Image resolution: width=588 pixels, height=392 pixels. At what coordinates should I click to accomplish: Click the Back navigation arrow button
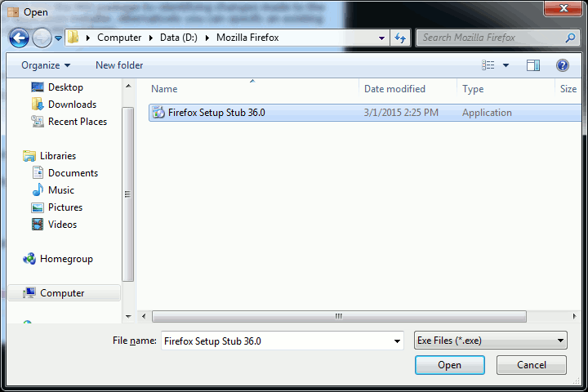click(x=19, y=38)
